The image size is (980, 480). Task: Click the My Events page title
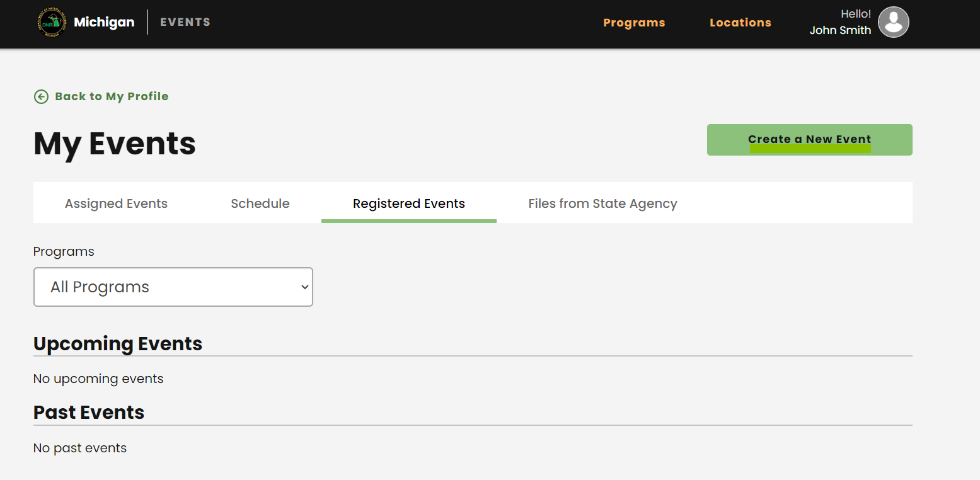[115, 144]
